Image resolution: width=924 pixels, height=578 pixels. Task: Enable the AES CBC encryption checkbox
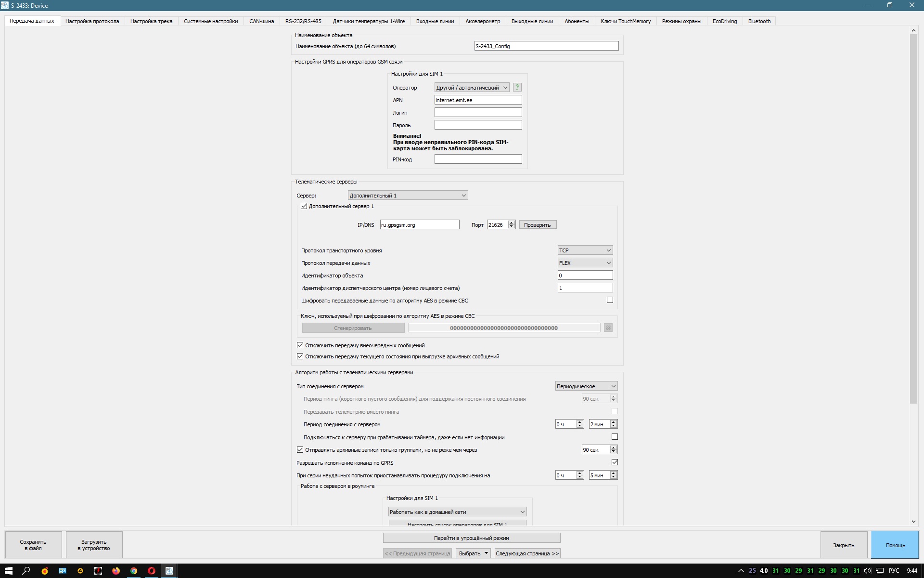[x=610, y=300]
